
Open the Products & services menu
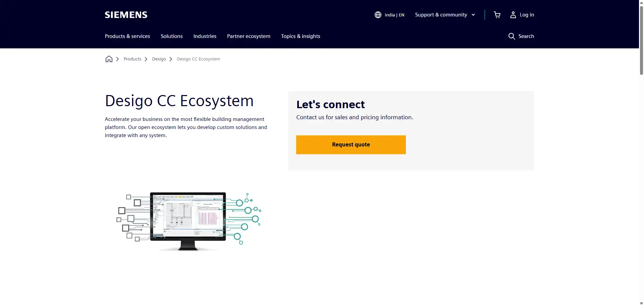[x=127, y=36]
